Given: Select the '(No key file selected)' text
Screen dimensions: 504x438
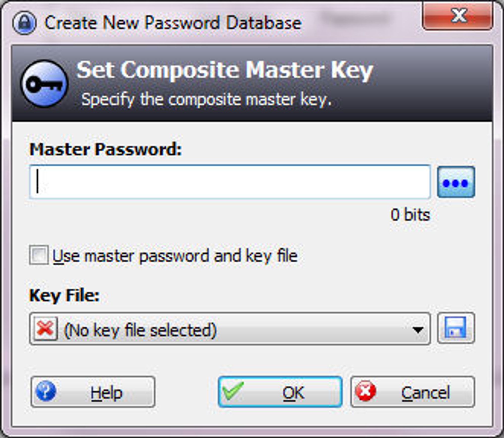Looking at the screenshot, I should [141, 330].
